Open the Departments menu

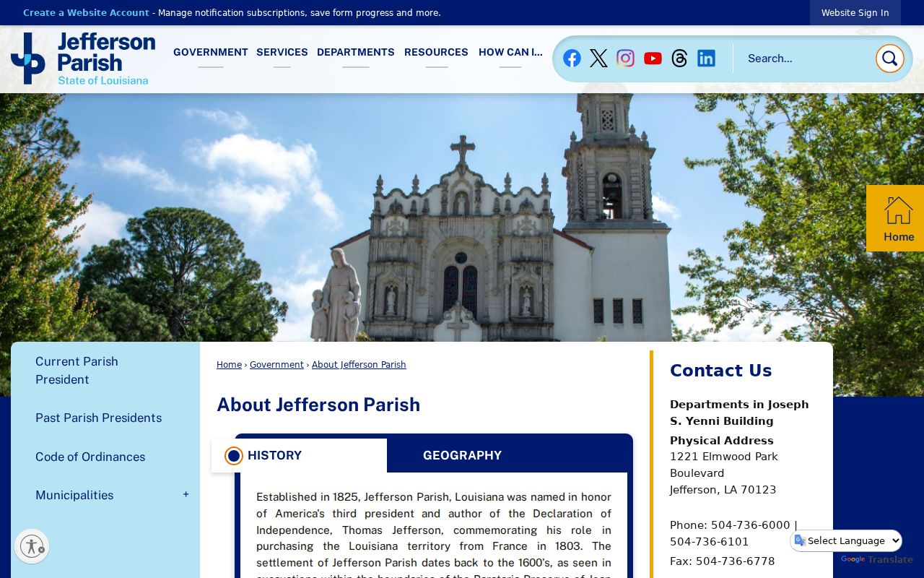355,53
